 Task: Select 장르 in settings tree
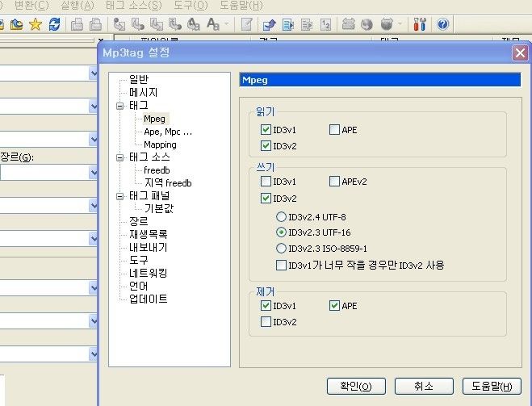pos(139,221)
